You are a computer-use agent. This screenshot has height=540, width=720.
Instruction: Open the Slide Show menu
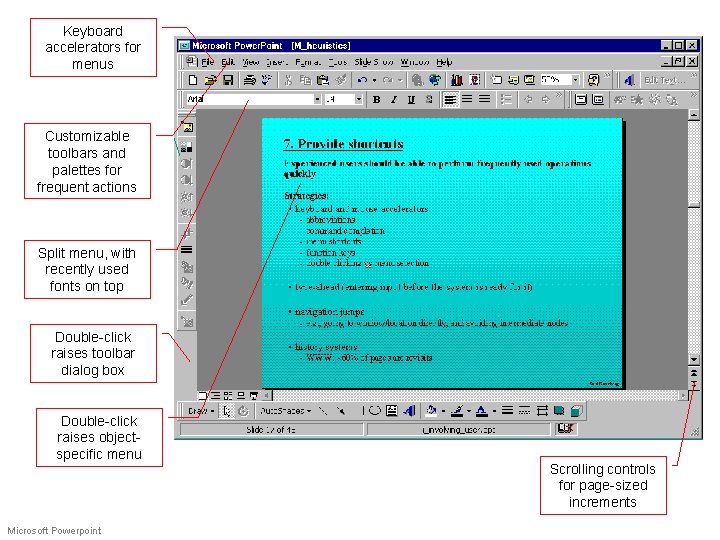[374, 62]
